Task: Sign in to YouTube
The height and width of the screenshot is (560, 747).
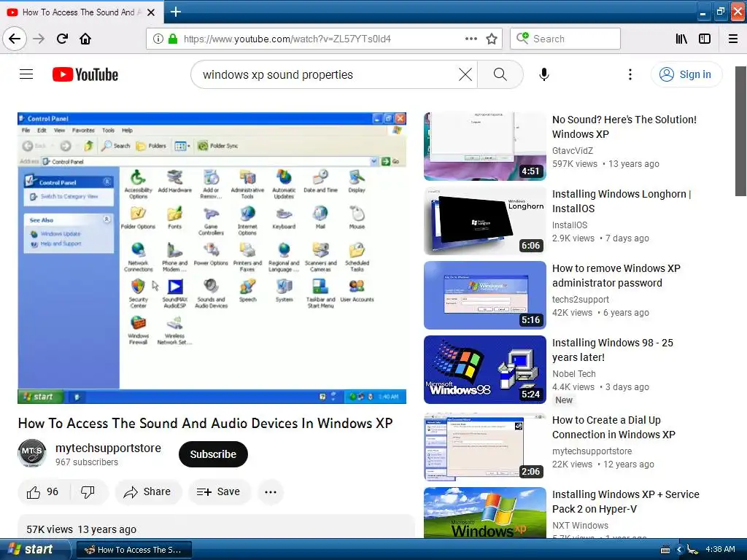Action: pos(686,74)
